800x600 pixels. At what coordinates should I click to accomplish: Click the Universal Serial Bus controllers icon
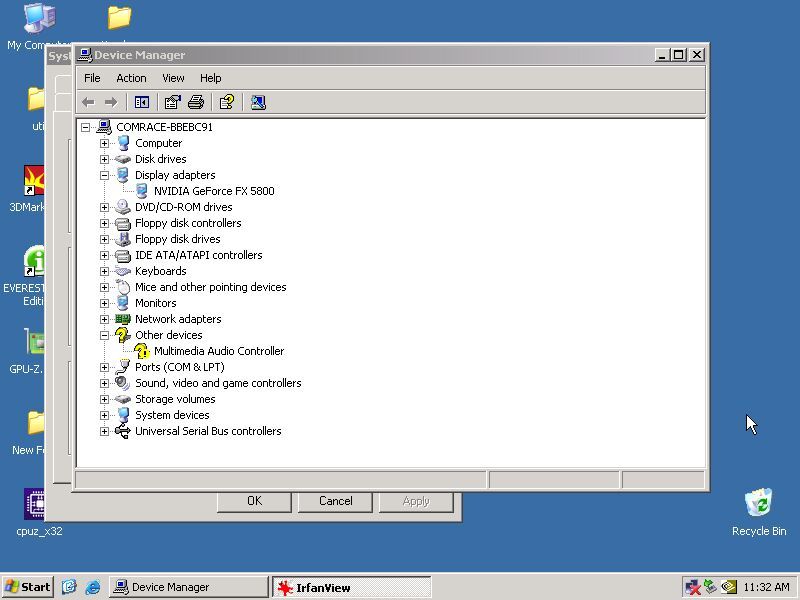click(x=123, y=431)
